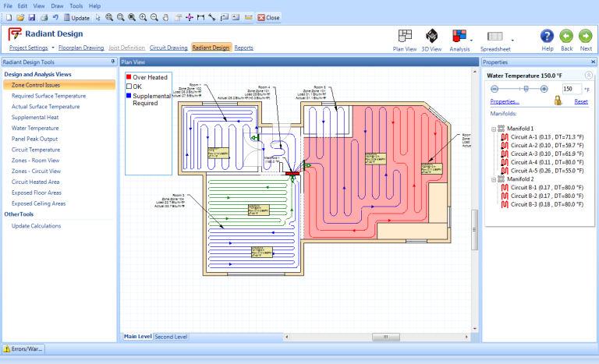The image size is (599, 364).
Task: Pin the Radiant Design Tools panel
Action: [112, 62]
